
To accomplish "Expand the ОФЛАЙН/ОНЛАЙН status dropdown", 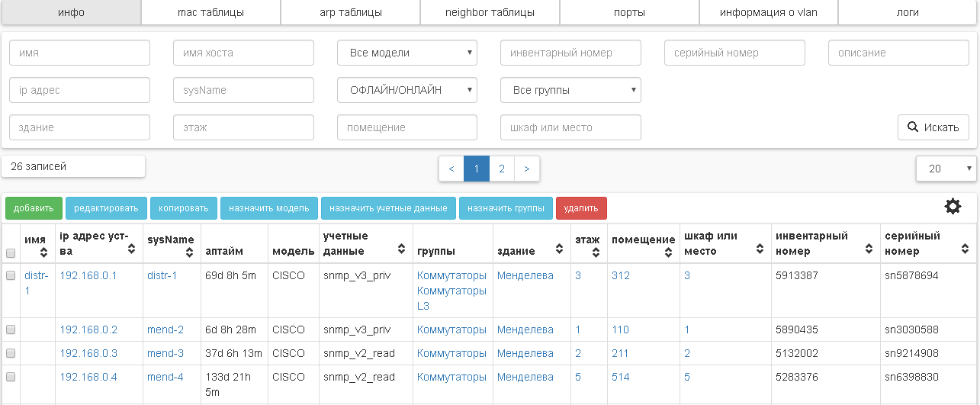I will (x=407, y=90).
